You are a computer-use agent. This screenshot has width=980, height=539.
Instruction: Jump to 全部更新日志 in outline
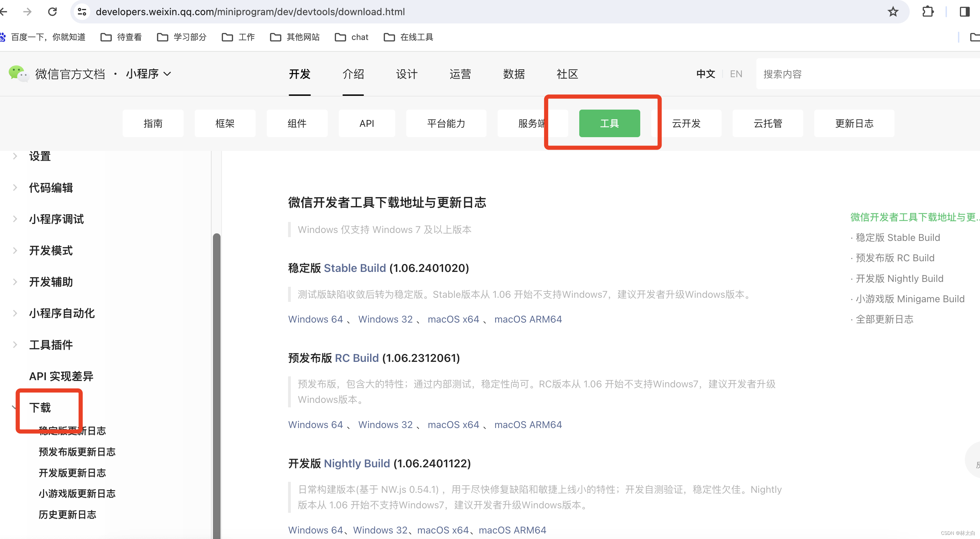884,319
